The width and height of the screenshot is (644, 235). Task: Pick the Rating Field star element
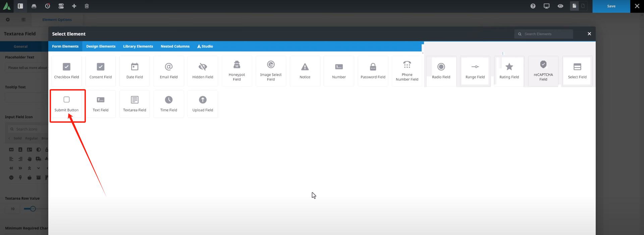pos(509,71)
